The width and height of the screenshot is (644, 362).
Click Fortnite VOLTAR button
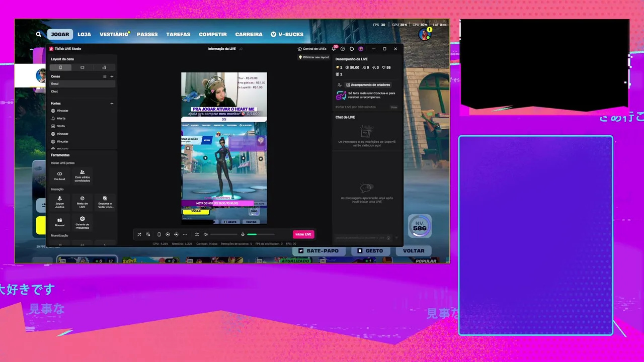pos(414,250)
